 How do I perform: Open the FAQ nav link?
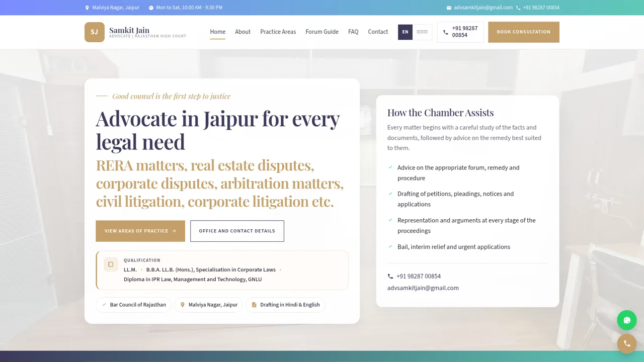pyautogui.click(x=353, y=32)
